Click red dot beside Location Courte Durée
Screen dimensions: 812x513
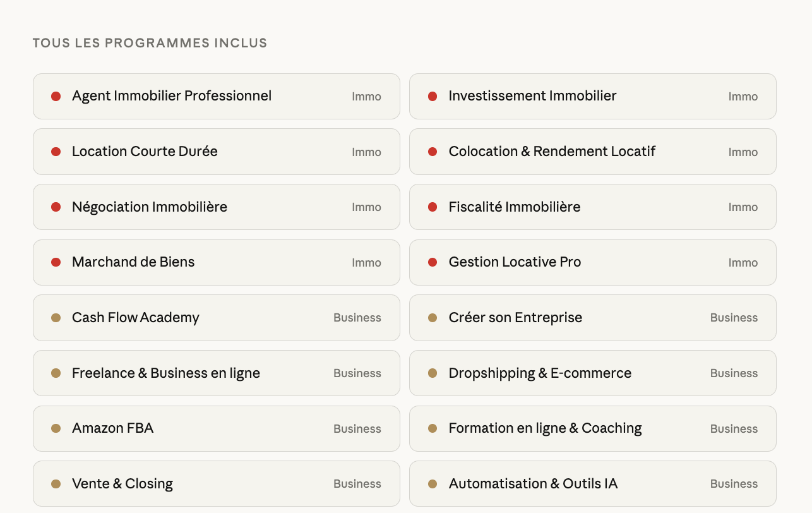[x=56, y=152]
